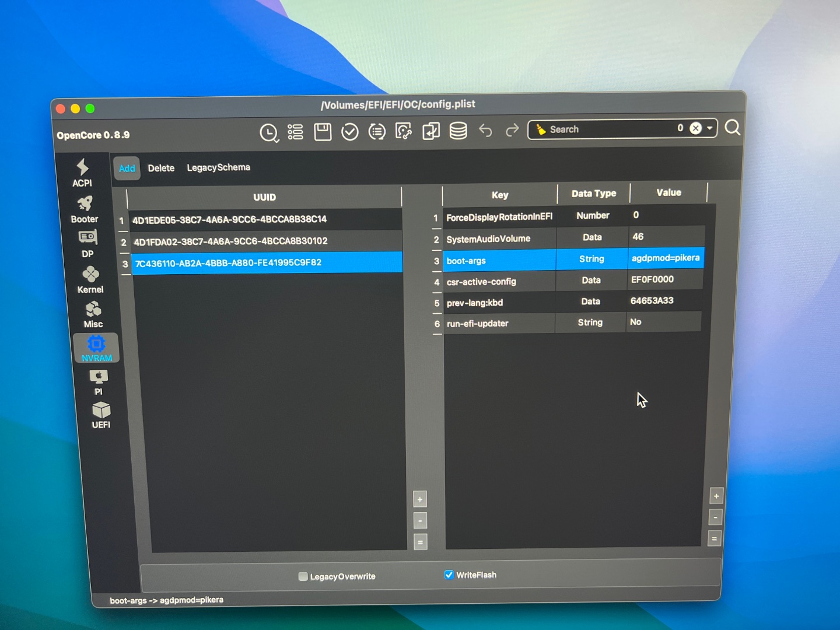Uncheck the WriteFlash checkbox

tap(449, 575)
